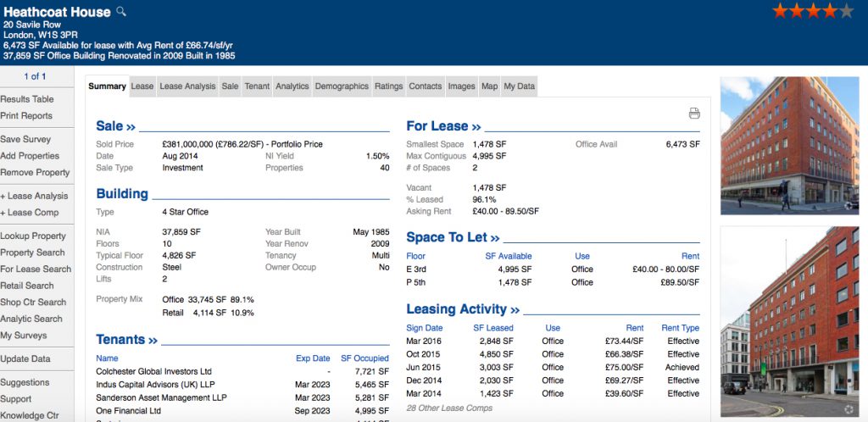Click the 28 Other Lease Comps link

click(x=449, y=408)
